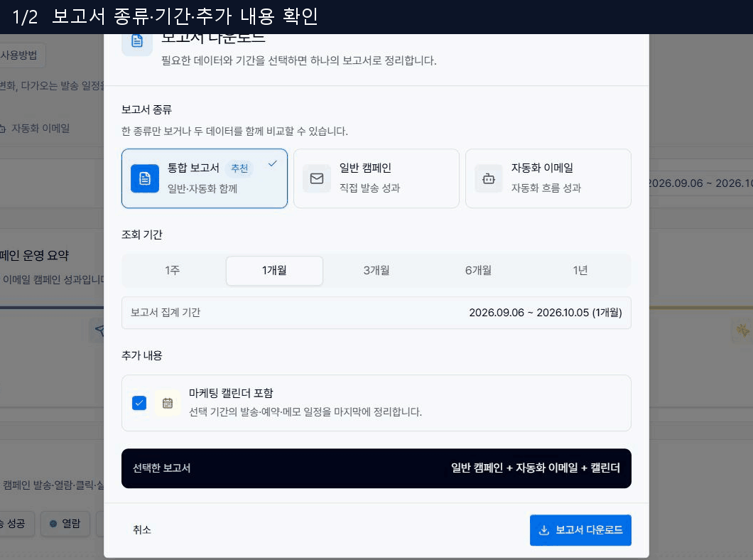Click the 일반 캠페인 + 자동화 이메일 + 캘린더 text
Viewport: 753px width, 560px height.
pyautogui.click(x=536, y=468)
